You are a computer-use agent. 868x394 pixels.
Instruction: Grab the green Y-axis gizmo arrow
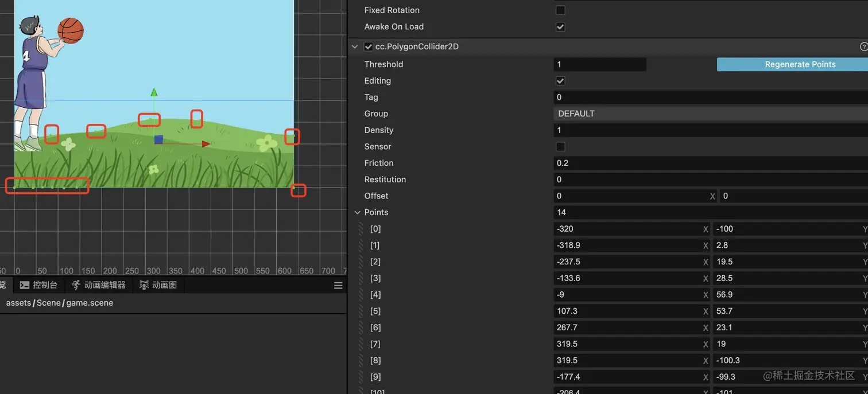click(154, 92)
